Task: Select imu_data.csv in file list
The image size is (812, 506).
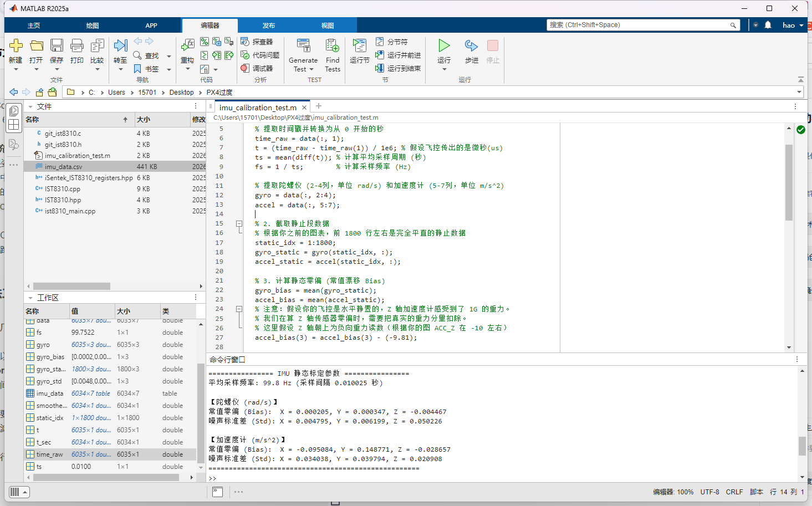Action: (x=115, y=167)
